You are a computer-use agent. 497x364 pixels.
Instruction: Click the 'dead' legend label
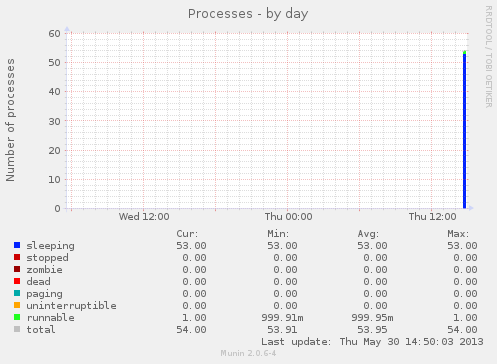click(x=39, y=282)
